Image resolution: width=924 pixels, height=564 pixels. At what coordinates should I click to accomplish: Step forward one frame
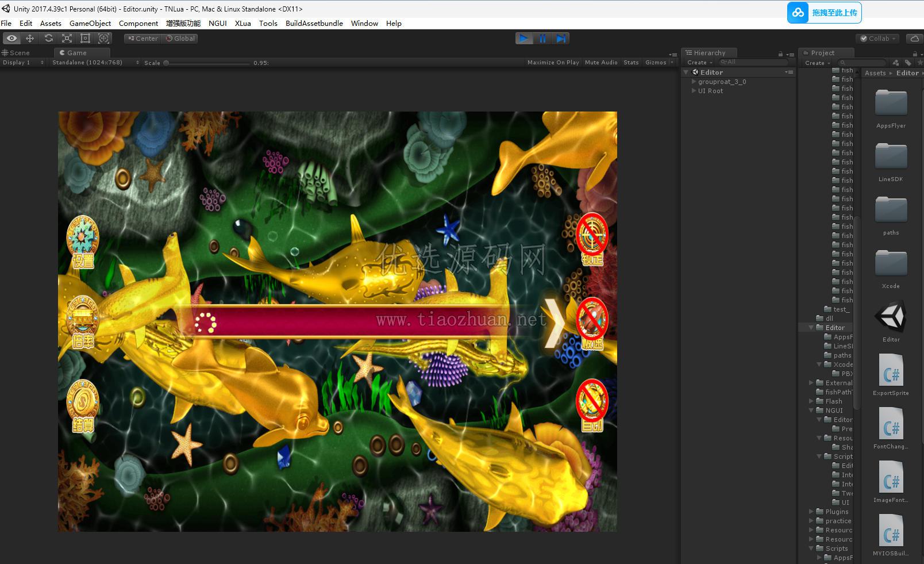point(561,39)
